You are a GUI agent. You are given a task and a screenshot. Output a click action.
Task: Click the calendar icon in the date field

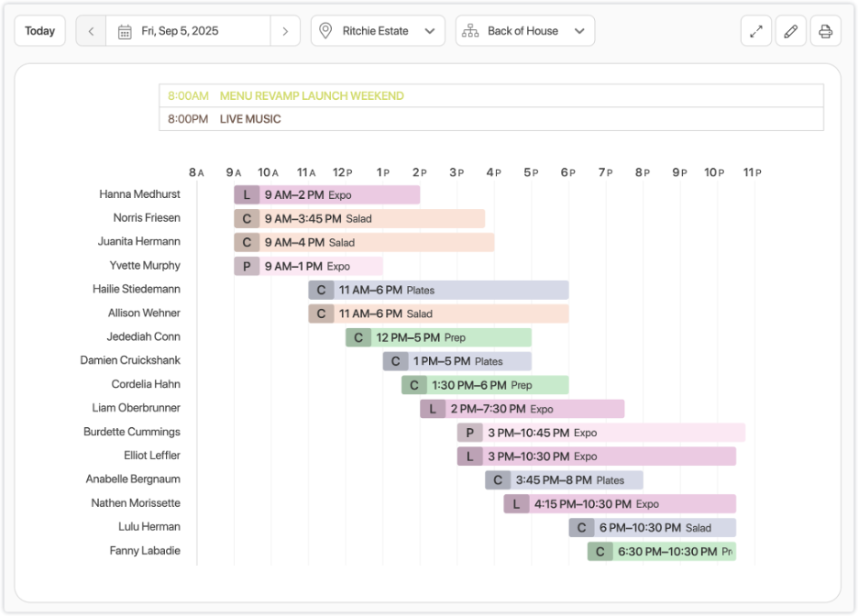[x=125, y=30]
